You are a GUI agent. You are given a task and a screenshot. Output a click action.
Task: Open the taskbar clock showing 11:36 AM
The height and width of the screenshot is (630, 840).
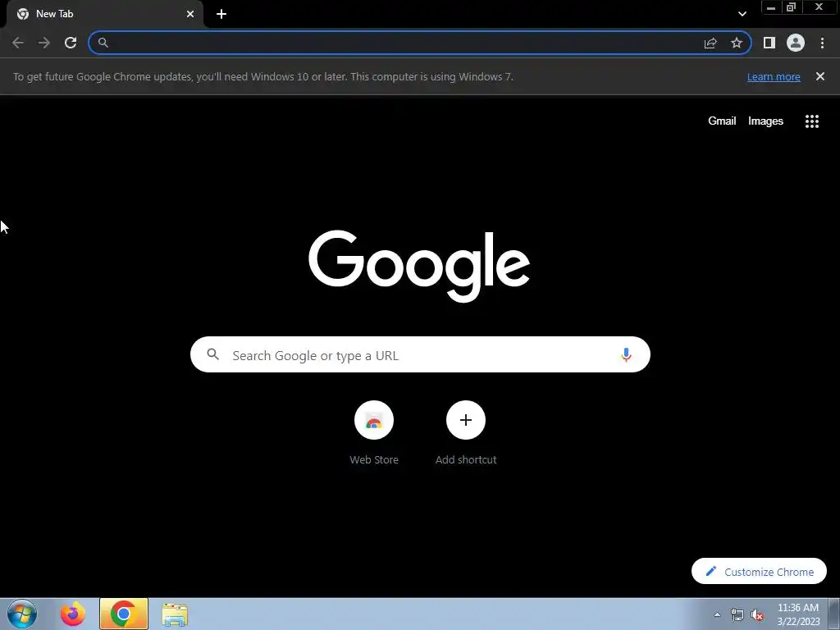click(x=798, y=614)
